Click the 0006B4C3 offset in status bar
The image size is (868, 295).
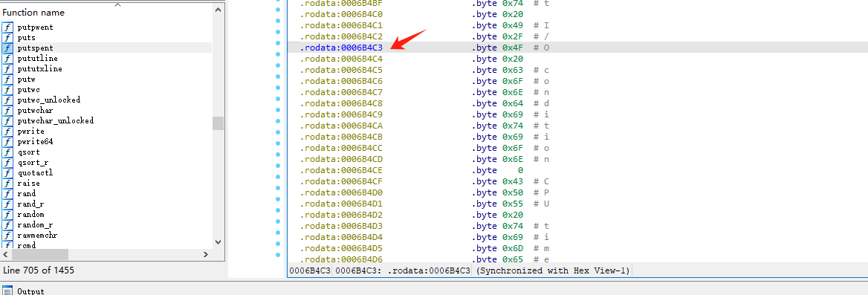pos(310,270)
